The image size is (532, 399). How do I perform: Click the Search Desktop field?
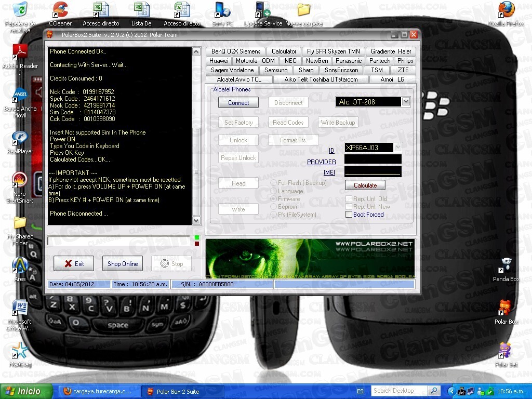pyautogui.click(x=400, y=391)
